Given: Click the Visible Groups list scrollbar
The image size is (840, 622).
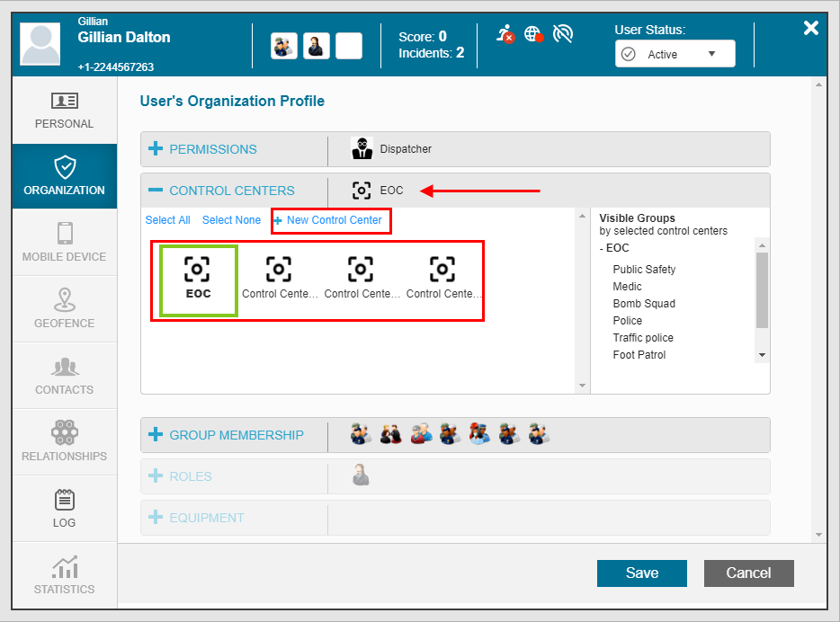Looking at the screenshot, I should (x=762, y=289).
